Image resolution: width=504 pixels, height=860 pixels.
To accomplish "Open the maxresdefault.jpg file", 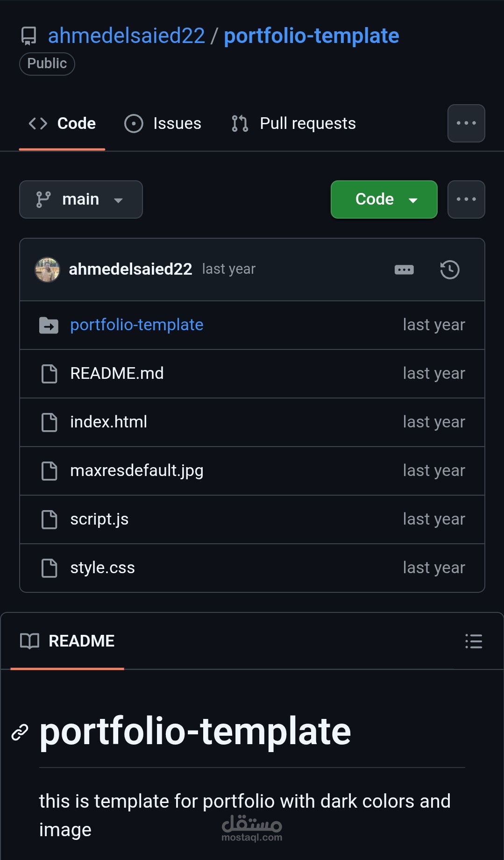I will (x=136, y=470).
